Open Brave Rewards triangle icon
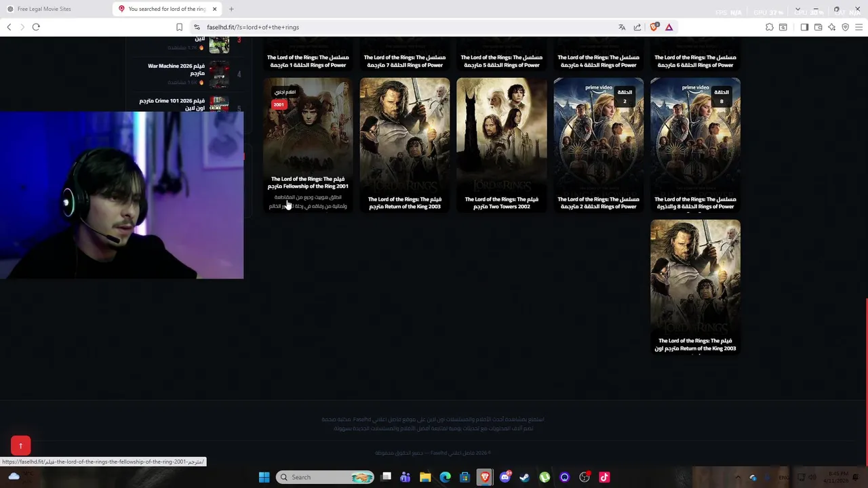This screenshot has width=868, height=488. coord(669,27)
